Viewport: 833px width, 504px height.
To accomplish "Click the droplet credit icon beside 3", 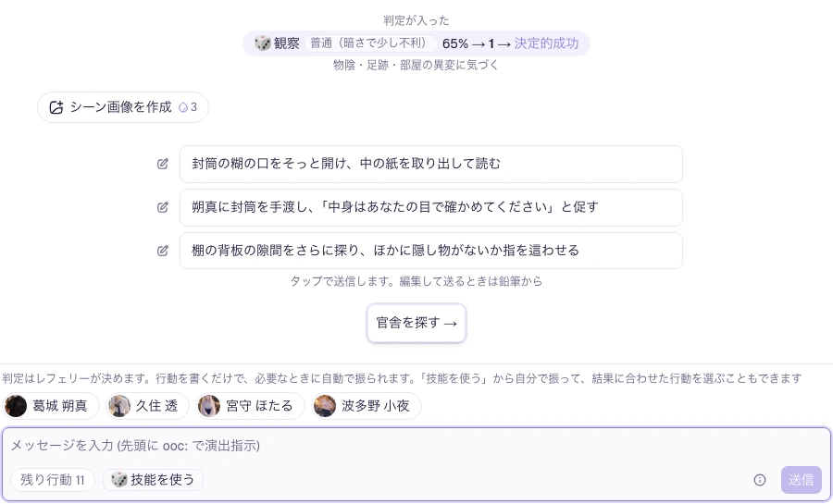I will pyautogui.click(x=183, y=107).
